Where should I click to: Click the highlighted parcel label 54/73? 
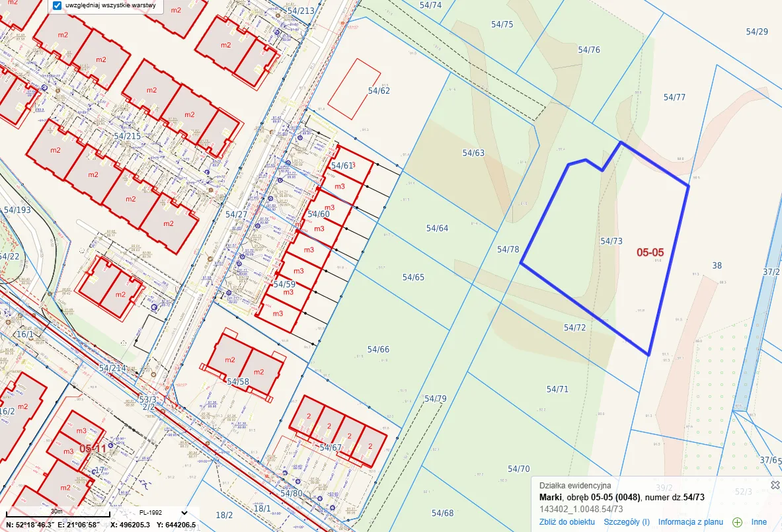click(x=611, y=241)
